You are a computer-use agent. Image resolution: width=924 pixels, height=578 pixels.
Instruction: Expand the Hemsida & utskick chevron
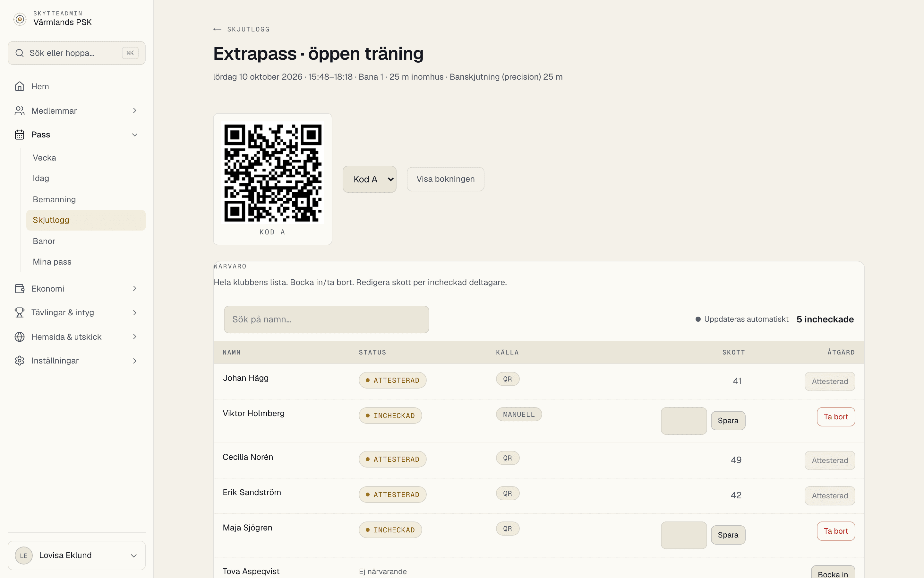(135, 337)
